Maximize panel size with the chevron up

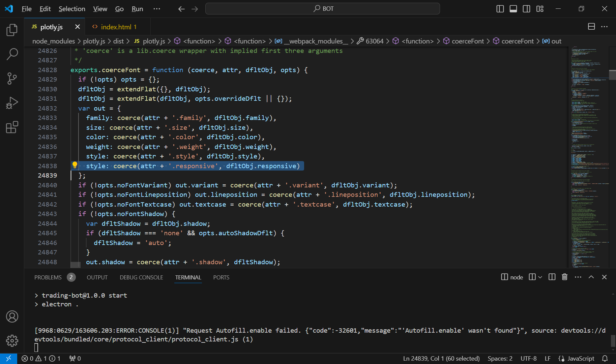pyautogui.click(x=591, y=277)
